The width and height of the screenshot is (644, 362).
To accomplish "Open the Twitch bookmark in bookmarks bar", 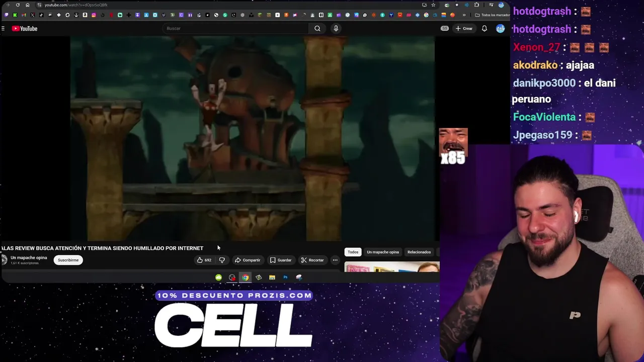I will [7, 15].
